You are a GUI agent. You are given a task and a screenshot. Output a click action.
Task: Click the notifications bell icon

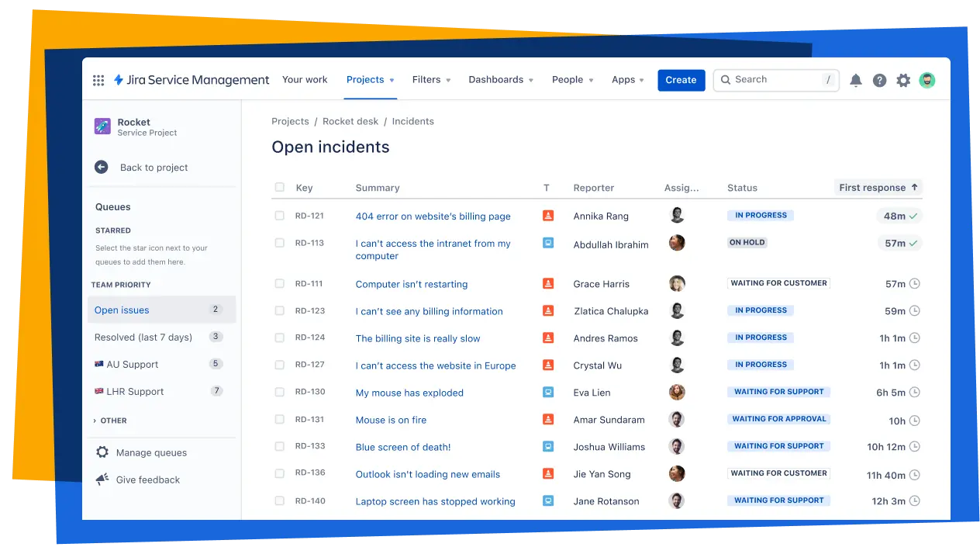click(x=856, y=80)
